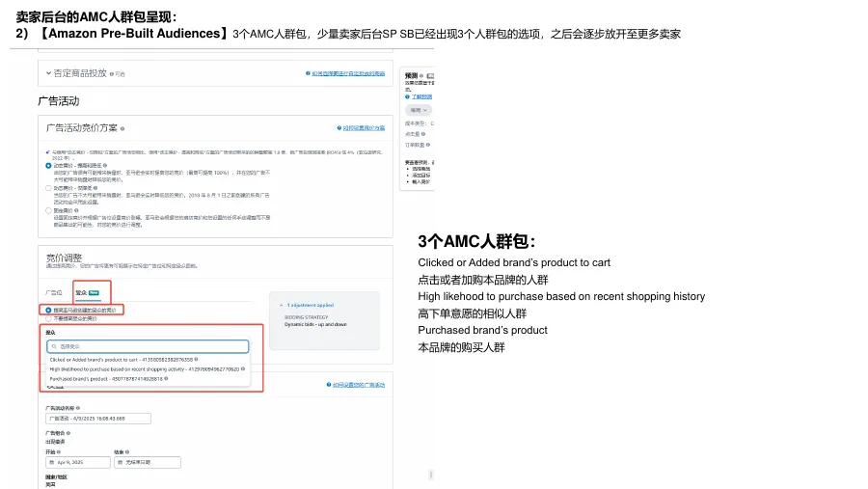868x489 pixels.
Task: Click info icon after 'High likelihood to purchase' audience
Action: pyautogui.click(x=243, y=368)
